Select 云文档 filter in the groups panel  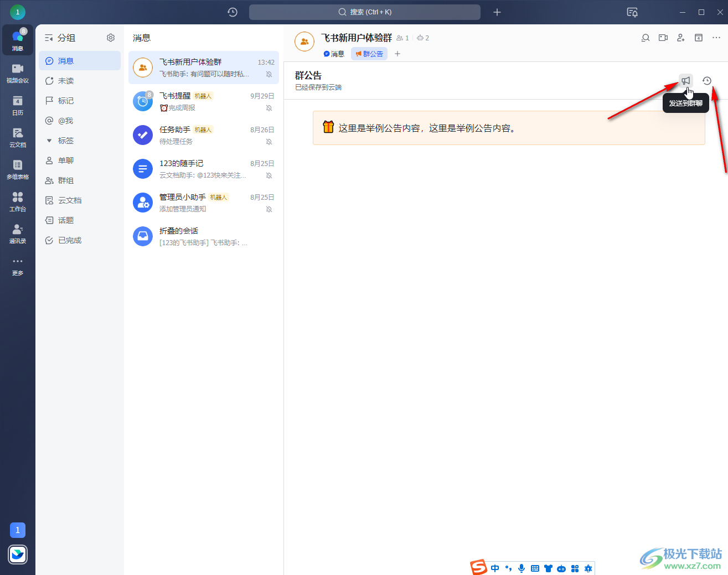click(80, 200)
